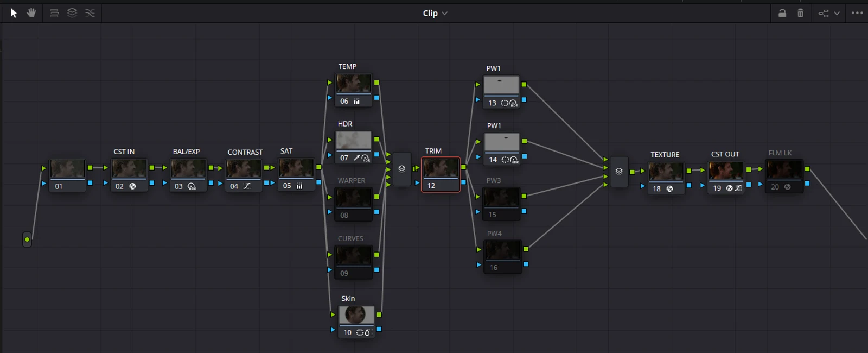Select the CST OUT node 19

(x=726, y=178)
